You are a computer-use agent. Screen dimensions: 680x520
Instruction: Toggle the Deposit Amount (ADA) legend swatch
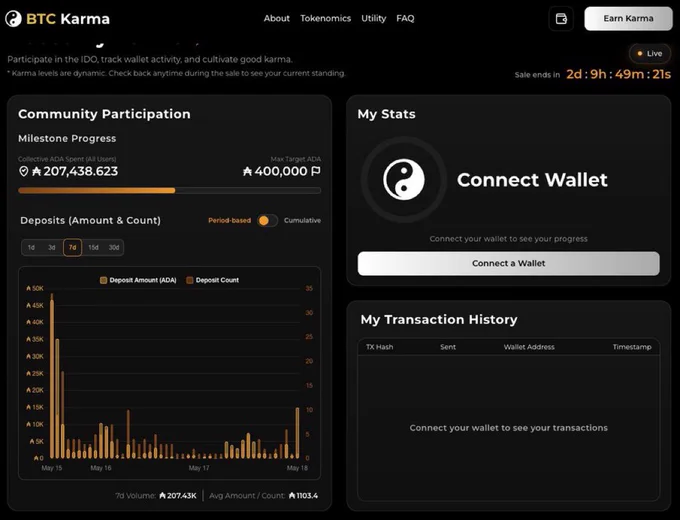(x=103, y=280)
